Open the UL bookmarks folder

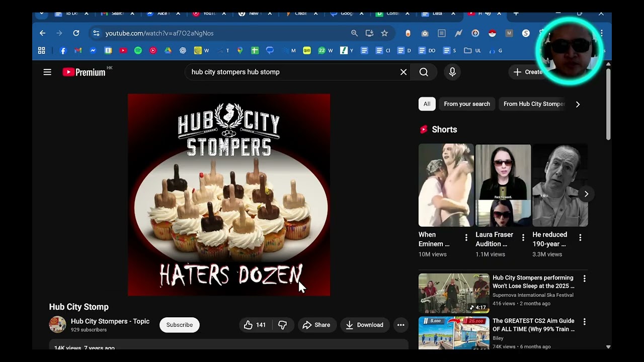click(472, 50)
